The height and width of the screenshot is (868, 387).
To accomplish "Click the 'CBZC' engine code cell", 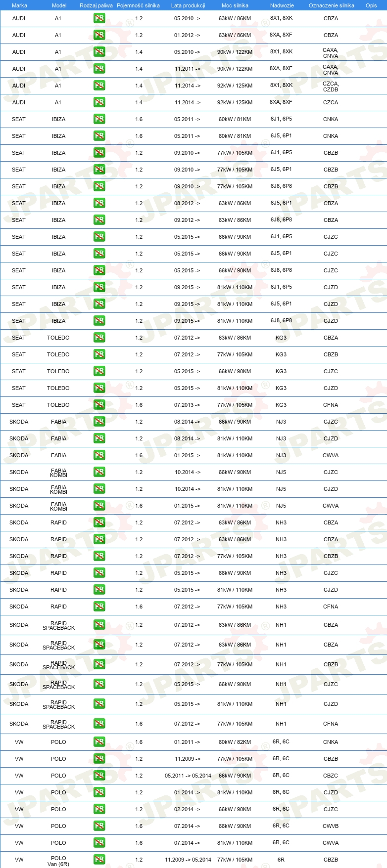I will click(331, 776).
